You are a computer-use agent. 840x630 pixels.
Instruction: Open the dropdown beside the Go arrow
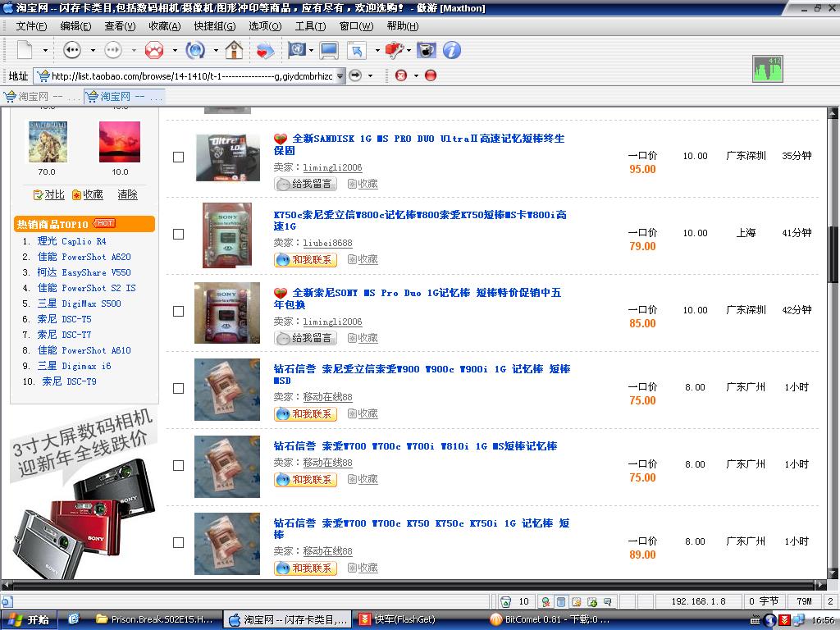pyautogui.click(x=370, y=75)
